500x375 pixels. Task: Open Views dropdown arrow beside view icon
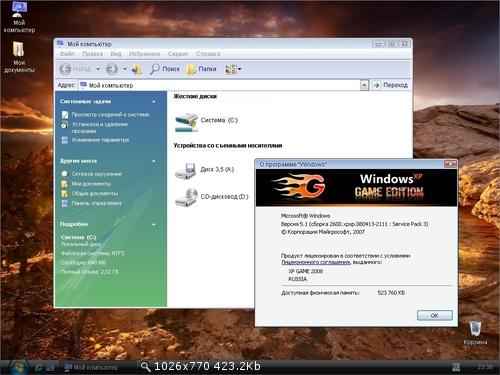239,69
